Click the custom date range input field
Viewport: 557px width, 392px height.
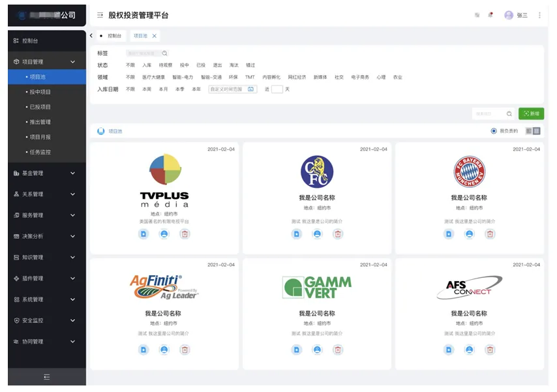[233, 89]
